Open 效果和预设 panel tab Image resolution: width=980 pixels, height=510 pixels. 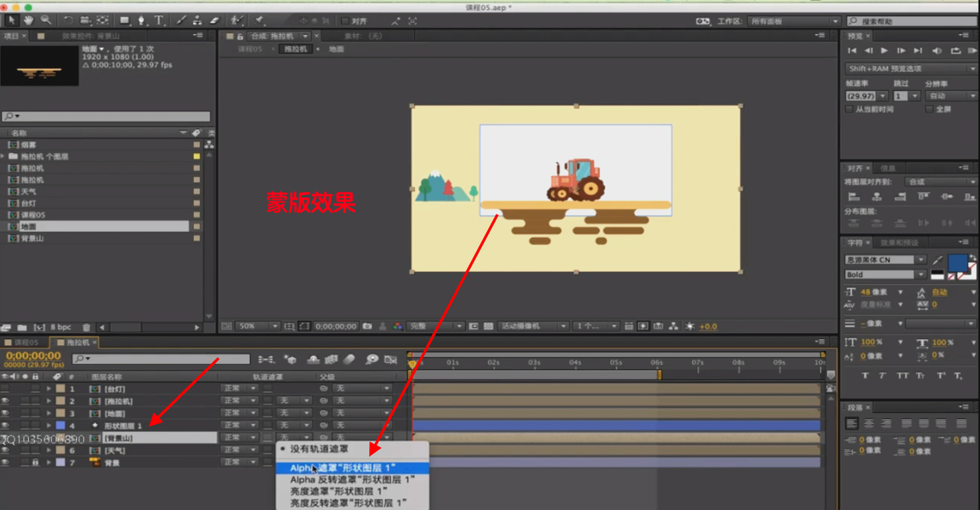(x=898, y=242)
